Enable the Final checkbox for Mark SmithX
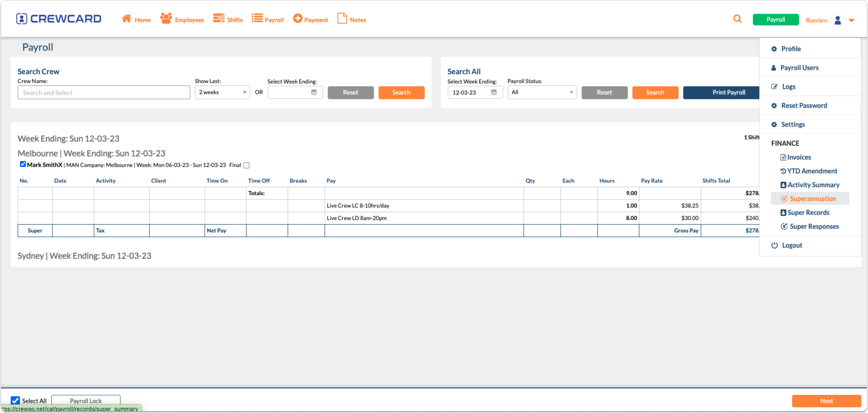This screenshot has width=868, height=413. click(246, 165)
